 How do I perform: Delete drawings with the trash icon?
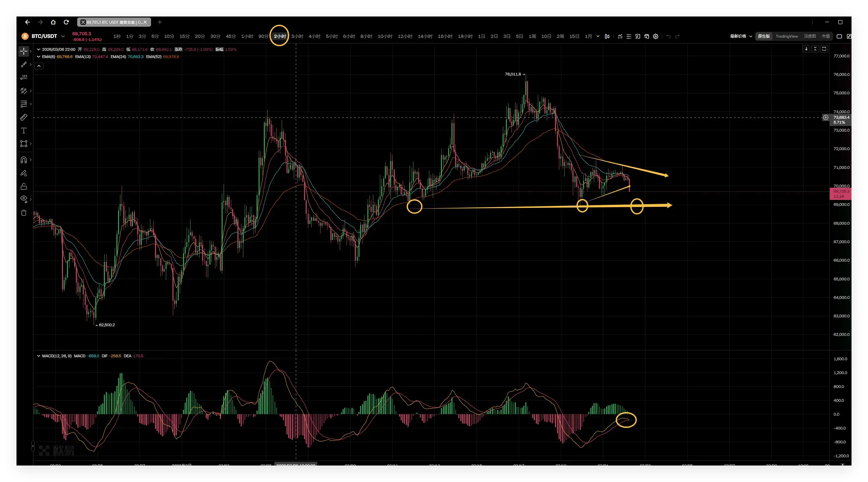pos(24,213)
